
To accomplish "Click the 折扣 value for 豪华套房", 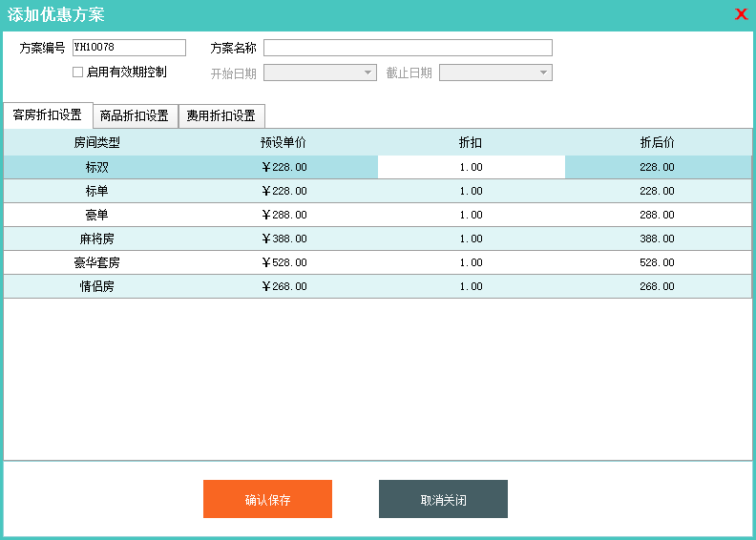I will (x=471, y=262).
